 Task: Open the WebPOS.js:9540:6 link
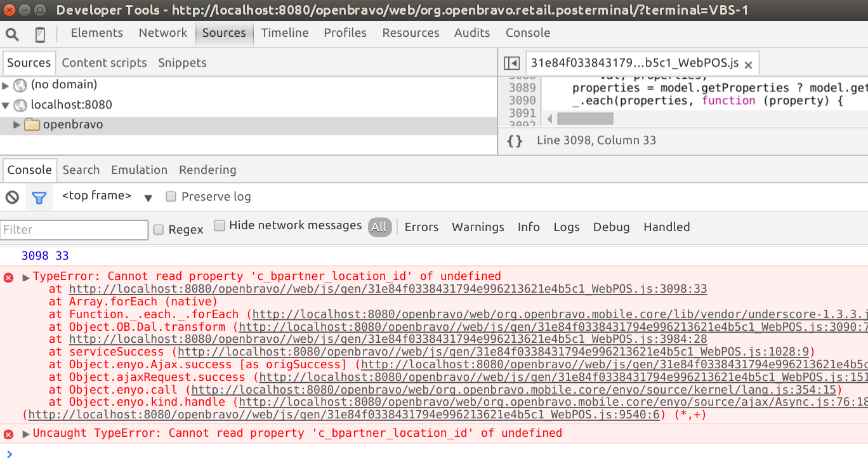345,415
